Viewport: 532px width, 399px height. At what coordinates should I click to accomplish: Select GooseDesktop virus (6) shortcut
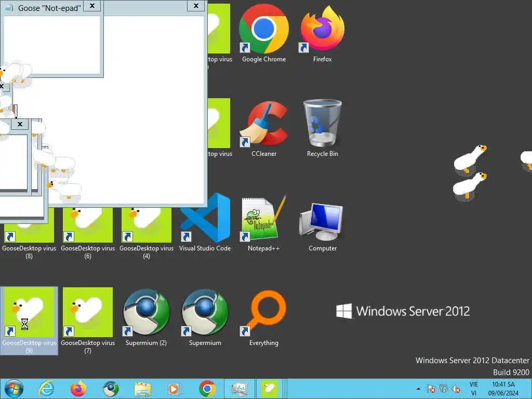click(87, 234)
